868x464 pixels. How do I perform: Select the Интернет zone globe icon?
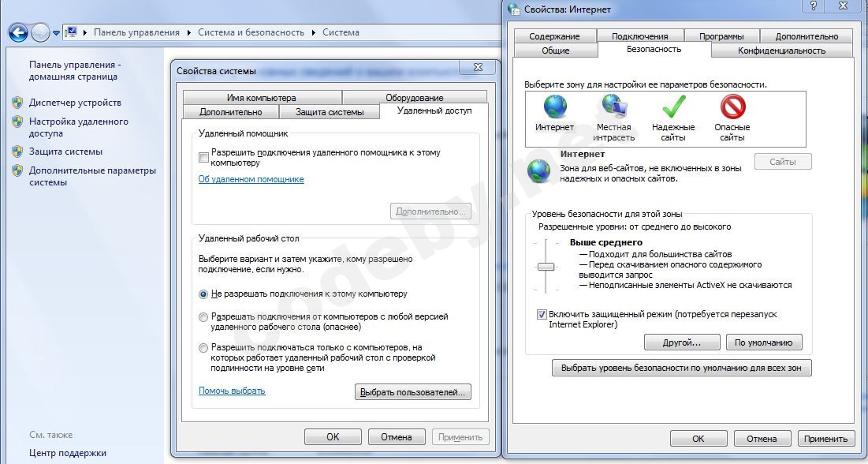coord(555,106)
